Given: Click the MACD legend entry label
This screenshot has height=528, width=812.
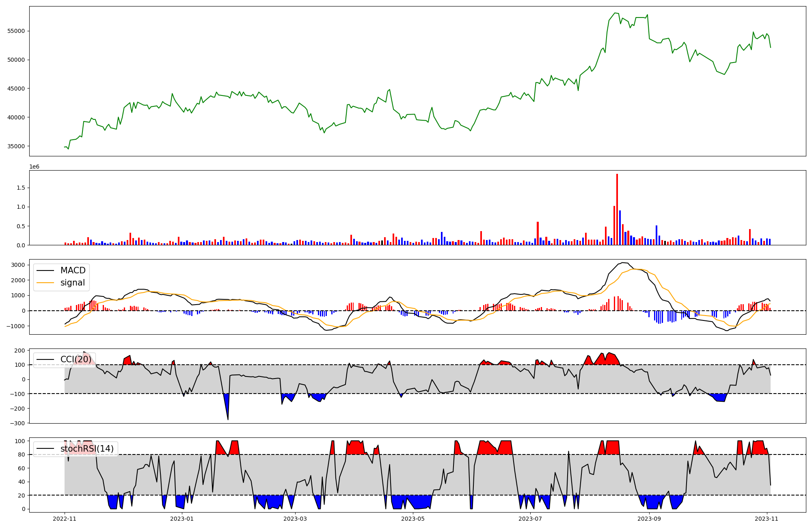Looking at the screenshot, I should tap(73, 270).
